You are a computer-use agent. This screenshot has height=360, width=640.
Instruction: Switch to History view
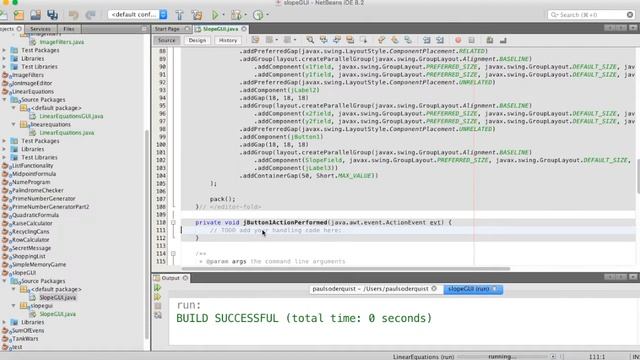[x=228, y=40]
